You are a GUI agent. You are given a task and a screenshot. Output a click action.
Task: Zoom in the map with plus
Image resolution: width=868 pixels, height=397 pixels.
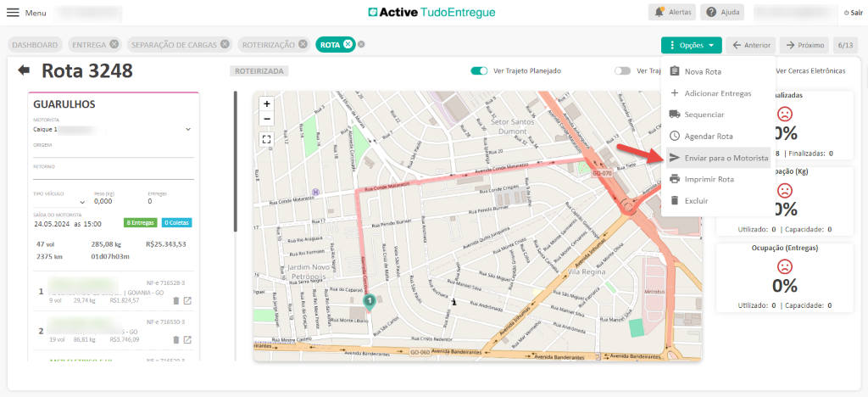coord(267,103)
